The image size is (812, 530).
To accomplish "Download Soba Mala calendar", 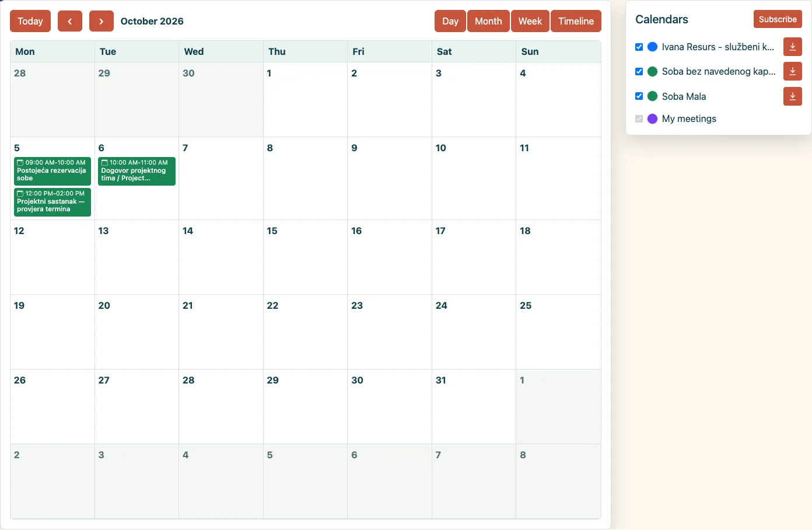I will click(793, 96).
